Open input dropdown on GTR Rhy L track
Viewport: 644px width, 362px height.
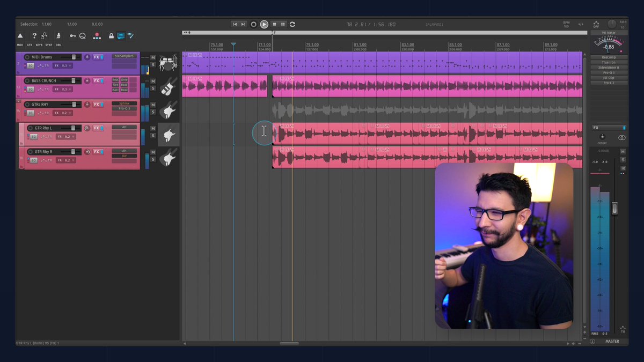pos(67,137)
